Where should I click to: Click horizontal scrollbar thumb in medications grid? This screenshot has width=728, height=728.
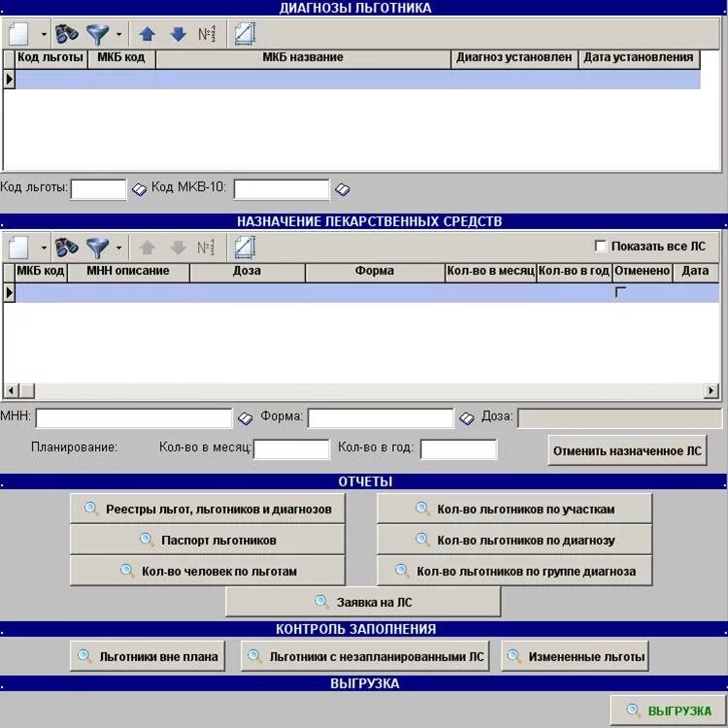pos(27,391)
